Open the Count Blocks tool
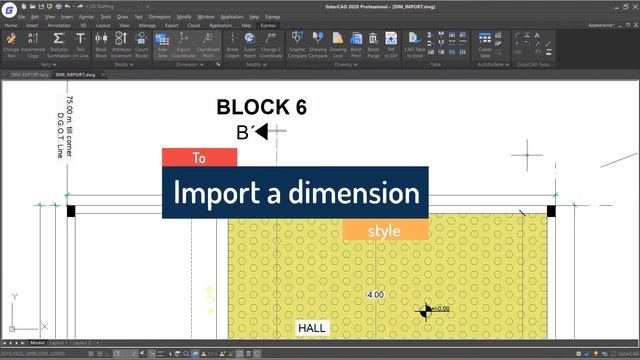This screenshot has height=360, width=640. (x=141, y=45)
